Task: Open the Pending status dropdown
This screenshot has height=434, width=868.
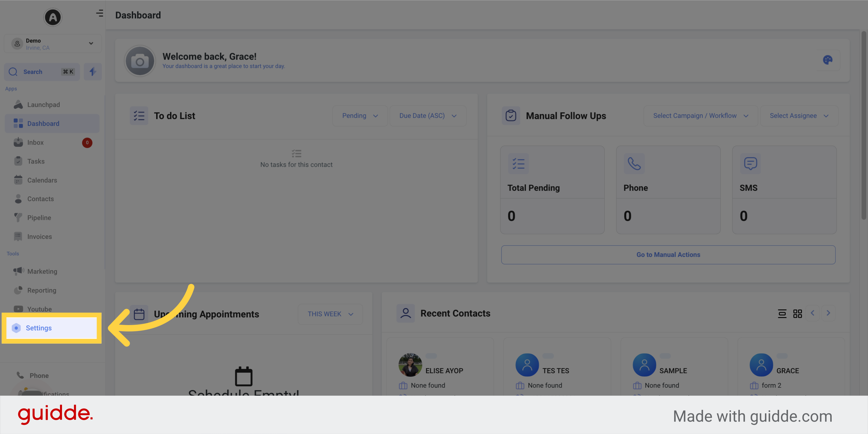Action: [360, 115]
